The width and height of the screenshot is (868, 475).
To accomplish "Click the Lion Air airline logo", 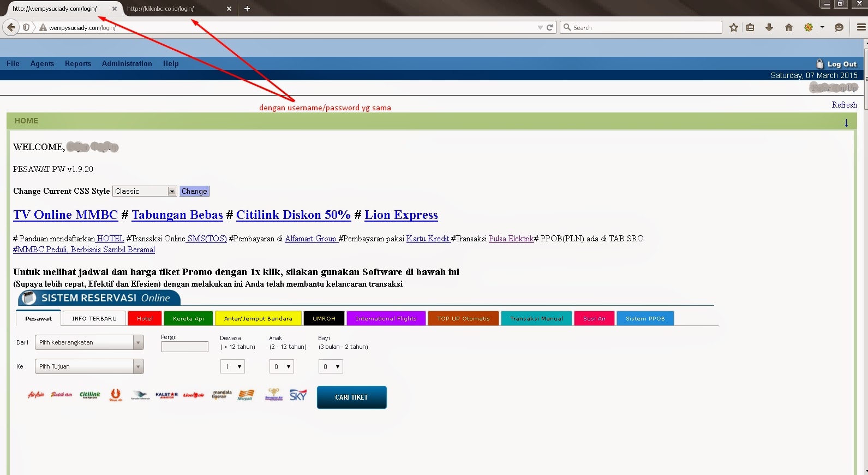I will point(194,395).
